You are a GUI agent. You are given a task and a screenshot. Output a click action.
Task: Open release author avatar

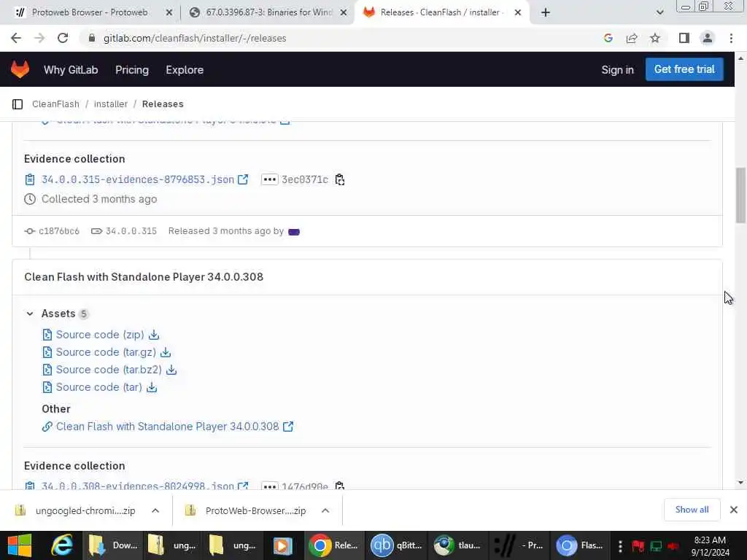(294, 231)
